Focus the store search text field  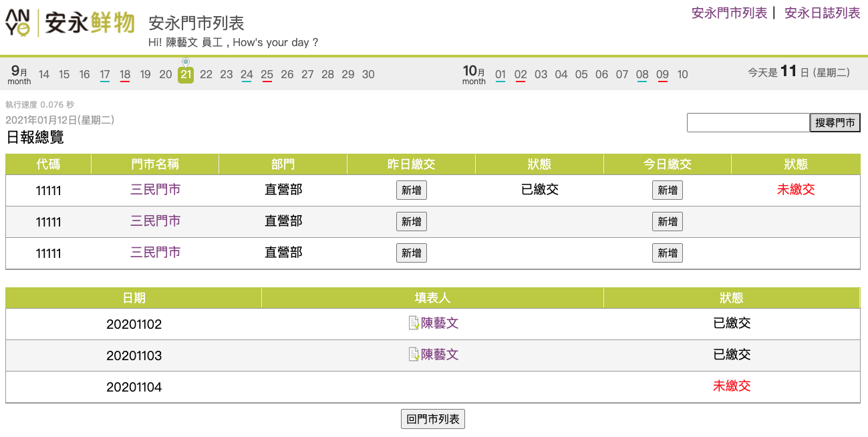[x=748, y=123]
